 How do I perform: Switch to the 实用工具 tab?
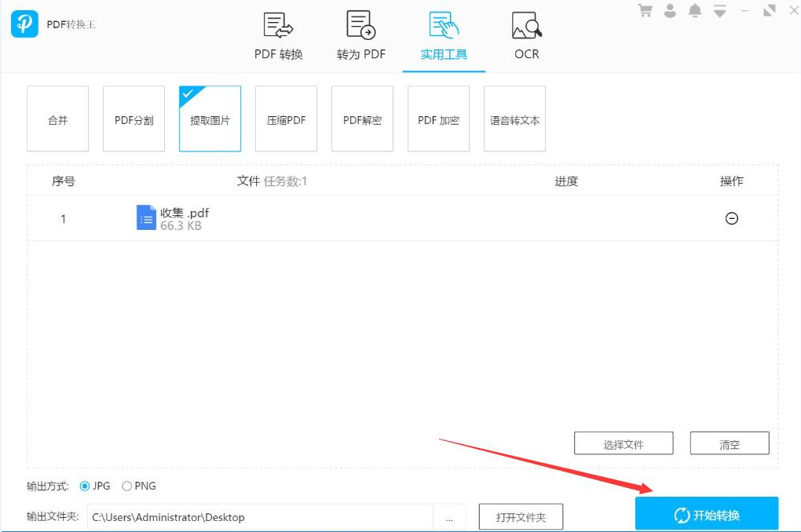point(444,36)
